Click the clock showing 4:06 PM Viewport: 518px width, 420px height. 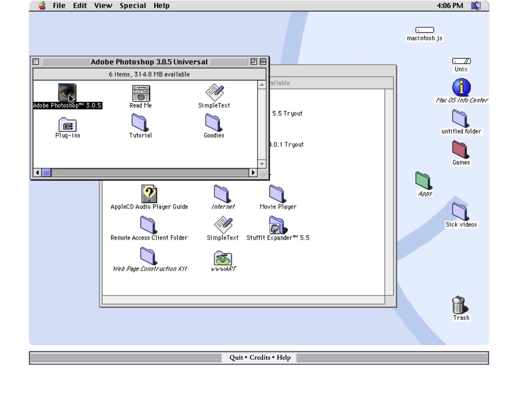click(x=450, y=5)
